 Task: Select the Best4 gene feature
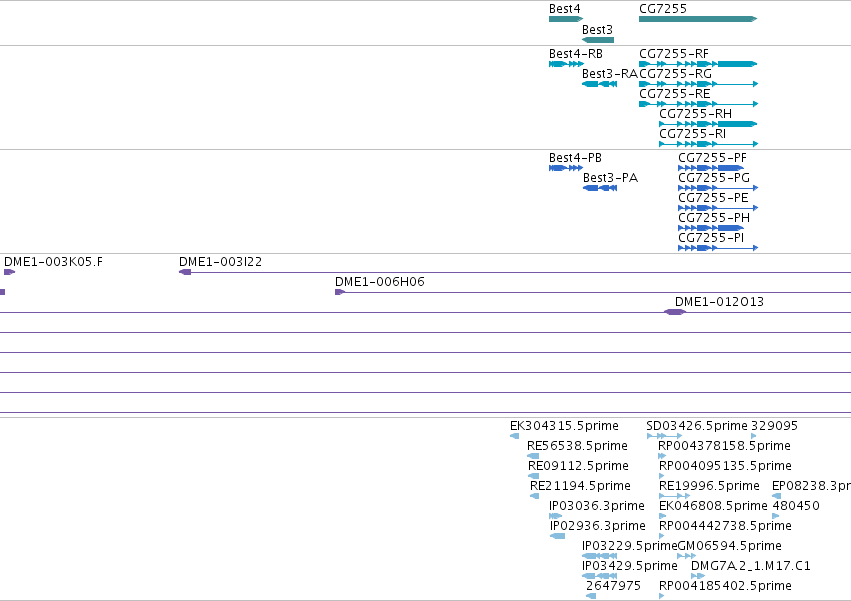(566, 19)
